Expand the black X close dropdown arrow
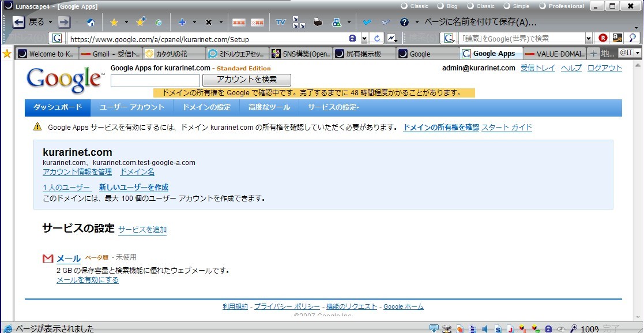This screenshot has height=333, width=644. pyautogui.click(x=221, y=22)
